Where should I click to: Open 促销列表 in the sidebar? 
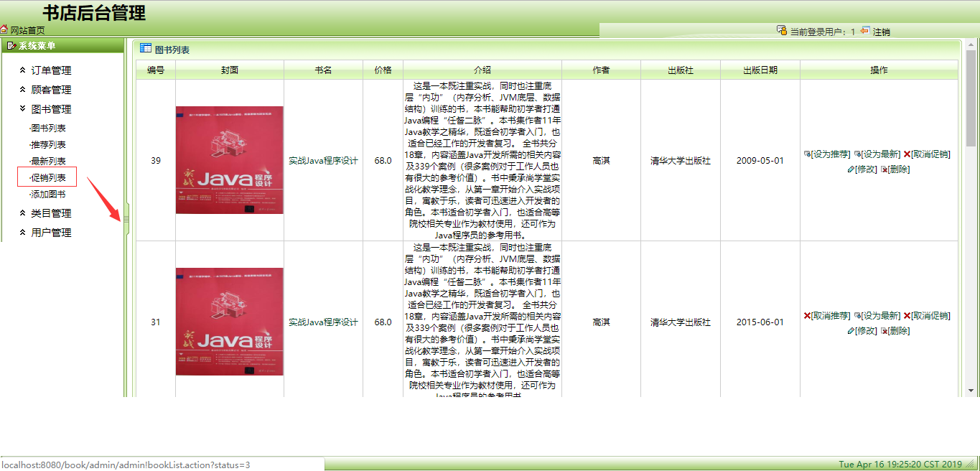coord(48,177)
